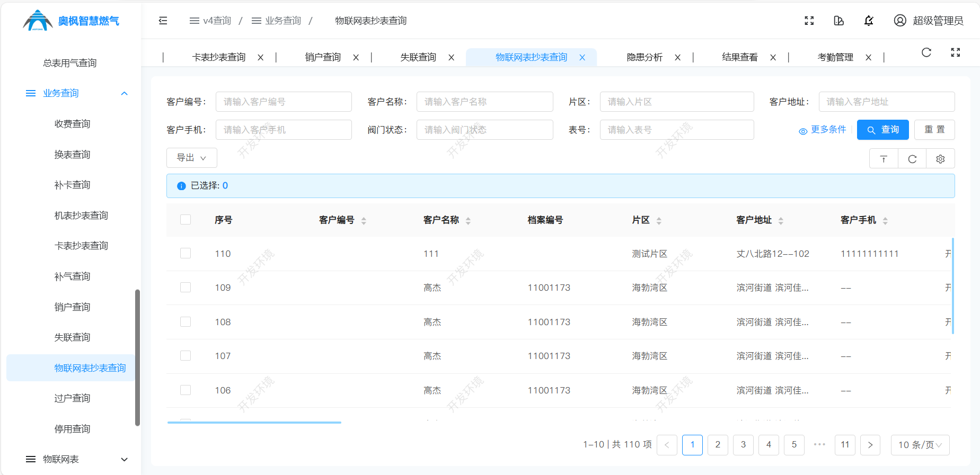Go to next page arrow
980x475 pixels.
point(870,445)
